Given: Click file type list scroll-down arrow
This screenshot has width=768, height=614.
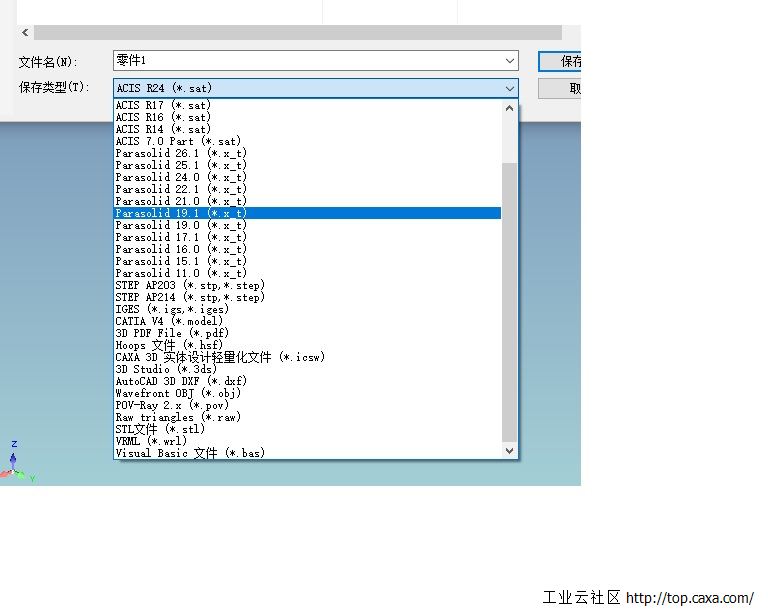Looking at the screenshot, I should tap(510, 451).
